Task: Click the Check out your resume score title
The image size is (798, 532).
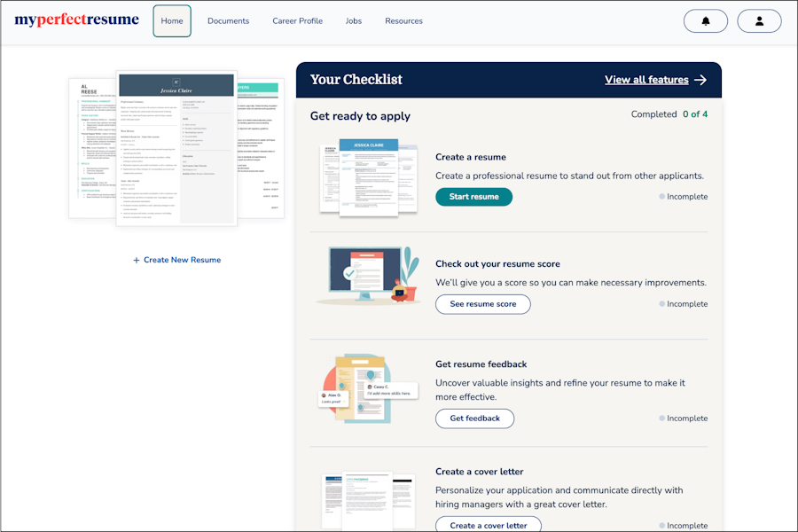Action: pos(497,263)
